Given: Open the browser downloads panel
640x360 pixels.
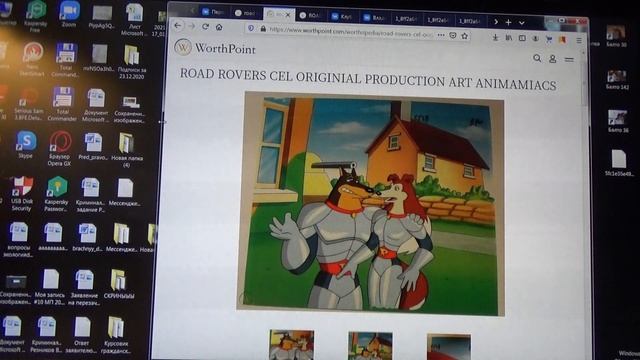Looking at the screenshot, I should [495, 37].
